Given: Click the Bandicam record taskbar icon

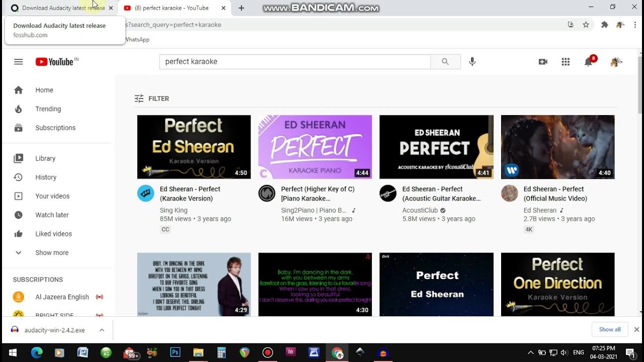Looking at the screenshot, I should 268,352.
